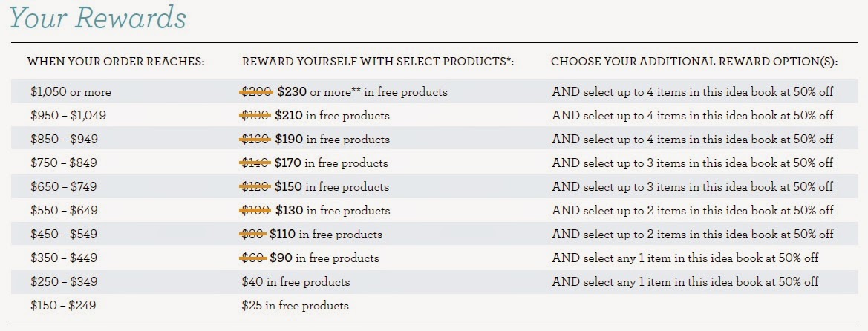
Task: Click 'CHOOSE YOUR ADDITIONAL REWARD OPTION(S)' header
Action: click(x=694, y=62)
